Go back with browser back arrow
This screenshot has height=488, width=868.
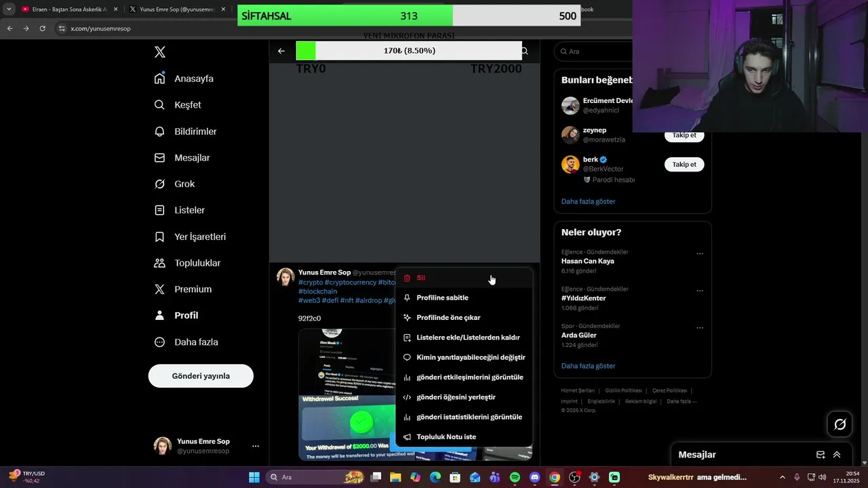9,28
